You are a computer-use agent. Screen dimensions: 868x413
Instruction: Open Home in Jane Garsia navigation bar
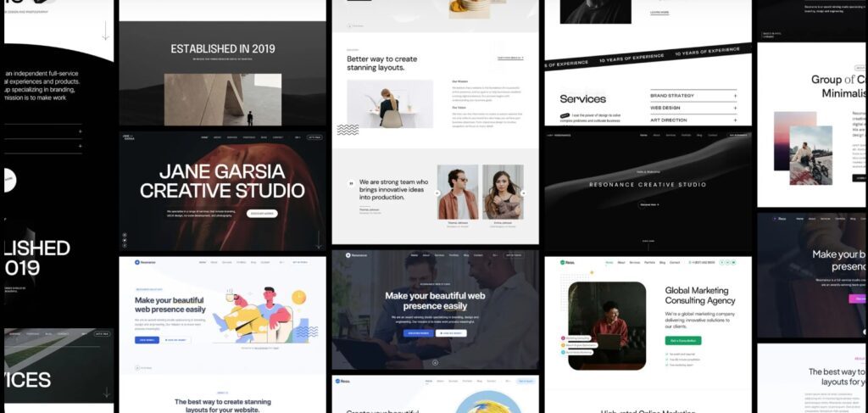pos(204,137)
